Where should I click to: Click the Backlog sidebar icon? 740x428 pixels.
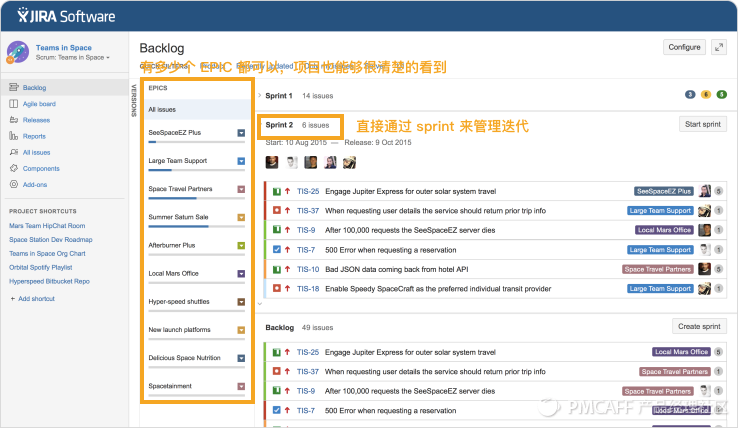click(14, 87)
